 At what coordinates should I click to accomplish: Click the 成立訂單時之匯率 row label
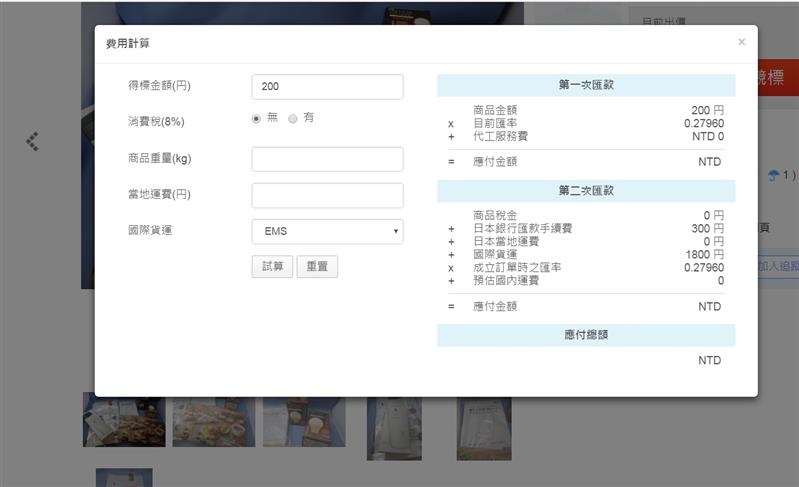coord(517,268)
